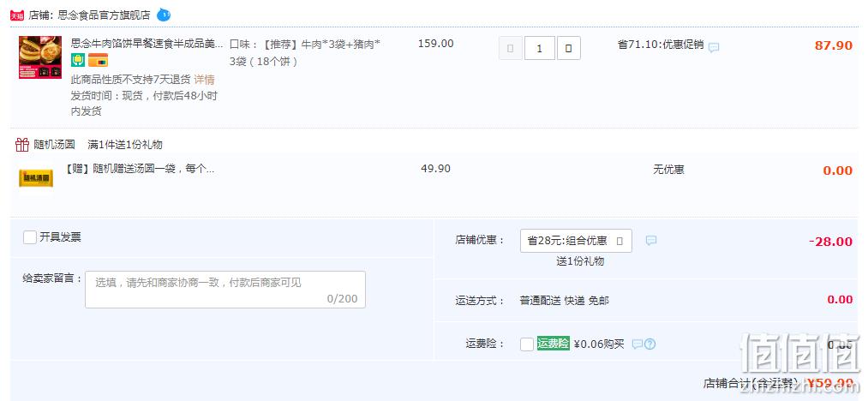This screenshot has width=868, height=401.
Task: Open the 详情 link for return policy
Action: pos(204,79)
